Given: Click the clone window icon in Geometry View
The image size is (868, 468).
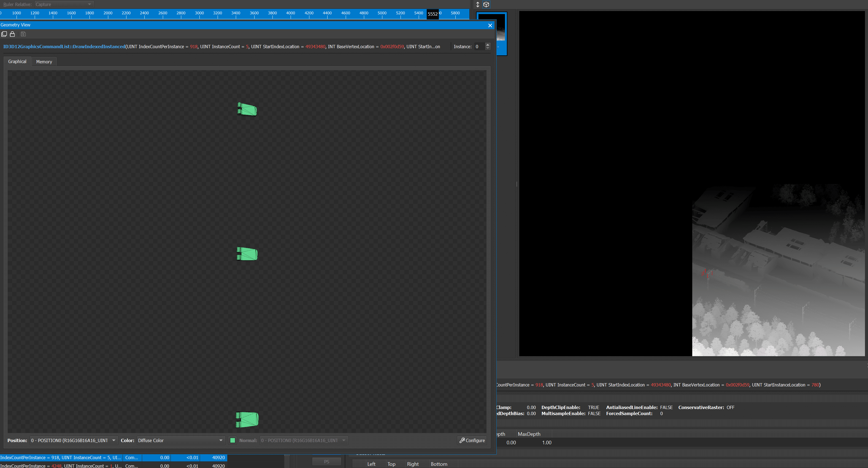Looking at the screenshot, I should tap(4, 34).
